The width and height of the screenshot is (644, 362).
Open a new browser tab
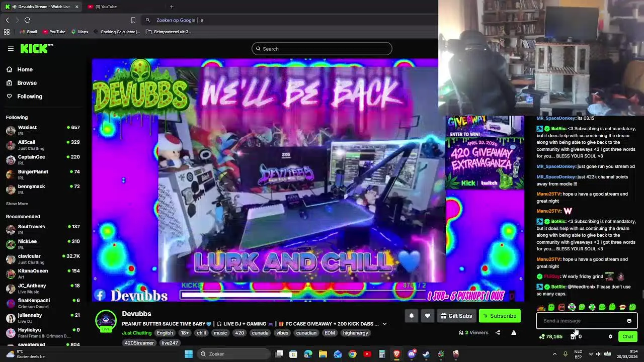pos(172,7)
